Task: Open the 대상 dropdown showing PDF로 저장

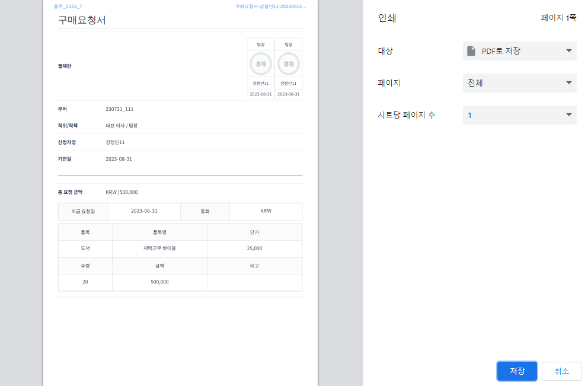Action: [x=519, y=51]
